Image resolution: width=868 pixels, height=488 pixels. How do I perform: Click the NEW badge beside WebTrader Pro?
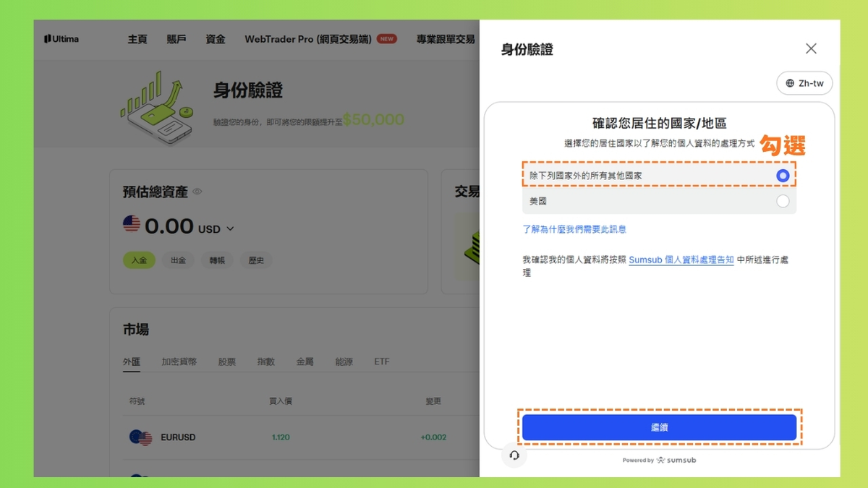387,39
